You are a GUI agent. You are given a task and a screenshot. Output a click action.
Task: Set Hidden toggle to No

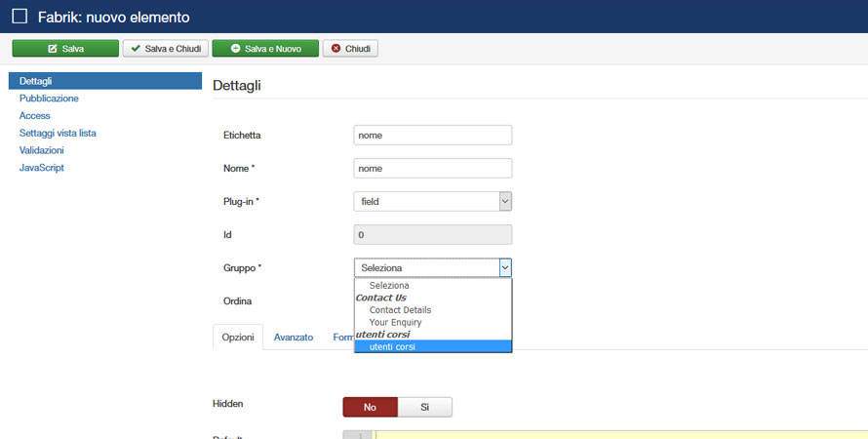pos(371,407)
